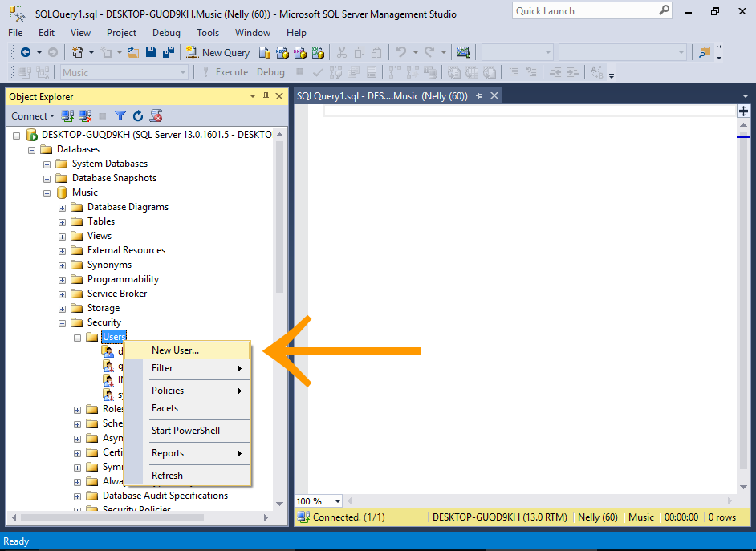
Task: Click the Connect Object Explorer plug icon
Action: [x=68, y=116]
